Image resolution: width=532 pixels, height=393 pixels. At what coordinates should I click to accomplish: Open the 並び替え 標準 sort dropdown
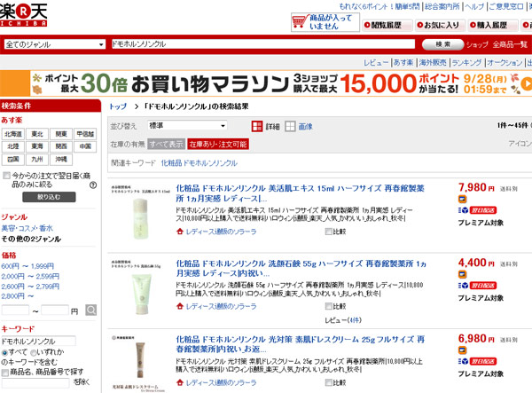187,126
